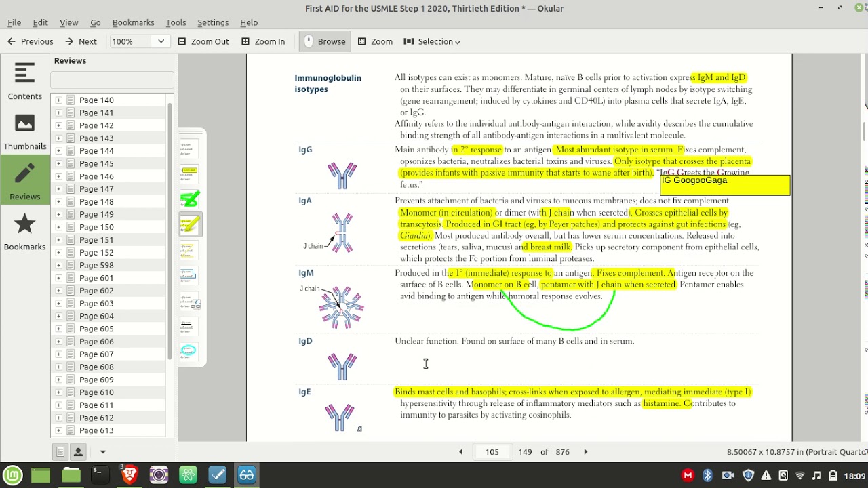Click the Next page toolbar button

(81, 41)
